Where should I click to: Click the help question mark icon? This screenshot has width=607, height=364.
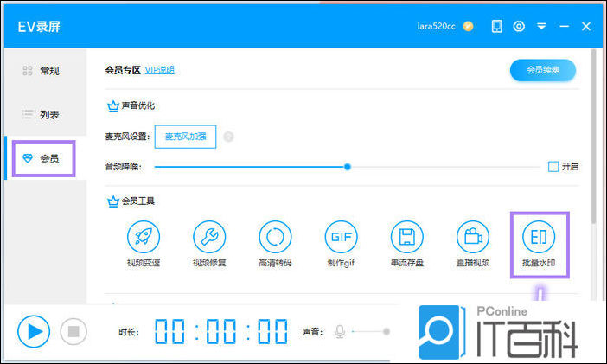click(x=228, y=137)
